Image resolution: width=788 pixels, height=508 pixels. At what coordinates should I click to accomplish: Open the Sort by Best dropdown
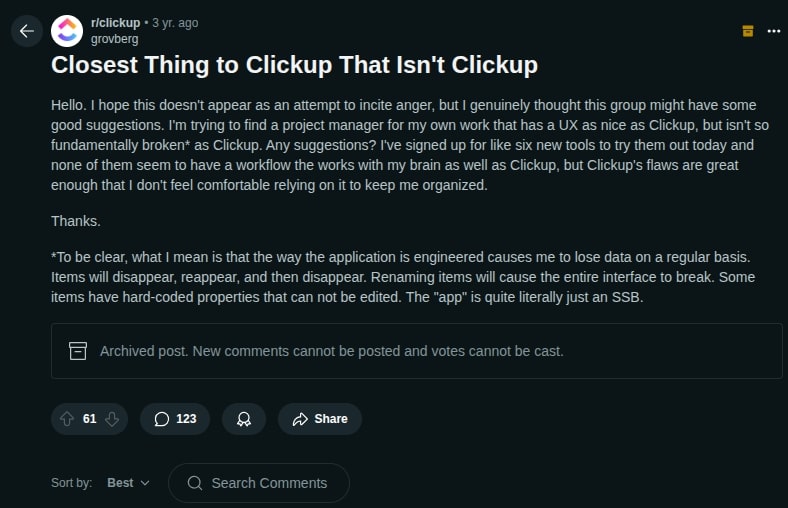[x=128, y=483]
